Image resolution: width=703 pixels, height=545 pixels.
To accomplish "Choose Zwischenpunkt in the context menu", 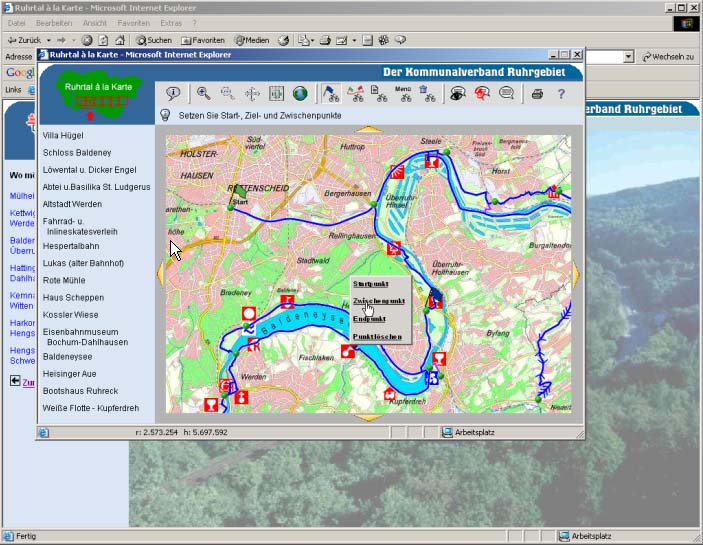I will point(379,301).
